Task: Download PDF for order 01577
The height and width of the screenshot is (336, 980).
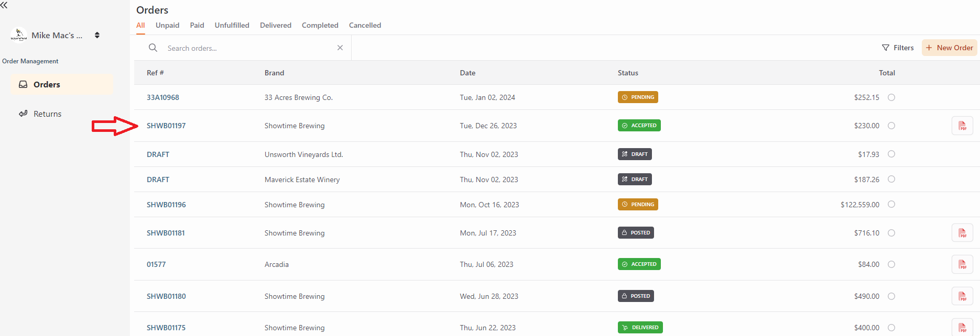Action: pyautogui.click(x=962, y=264)
